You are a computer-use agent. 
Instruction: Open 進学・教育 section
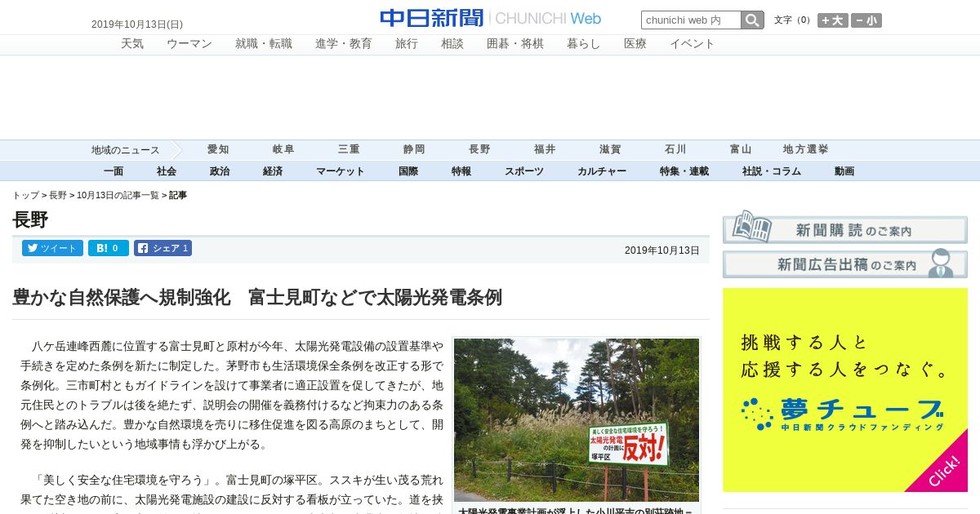[x=344, y=44]
